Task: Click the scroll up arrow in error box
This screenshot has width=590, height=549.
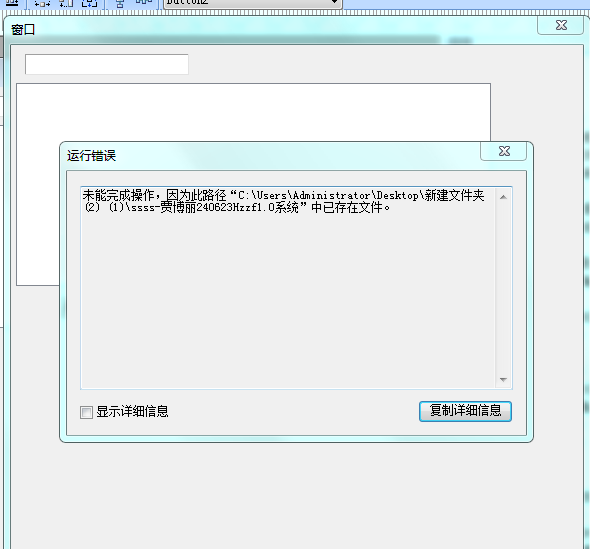Action: coord(503,197)
